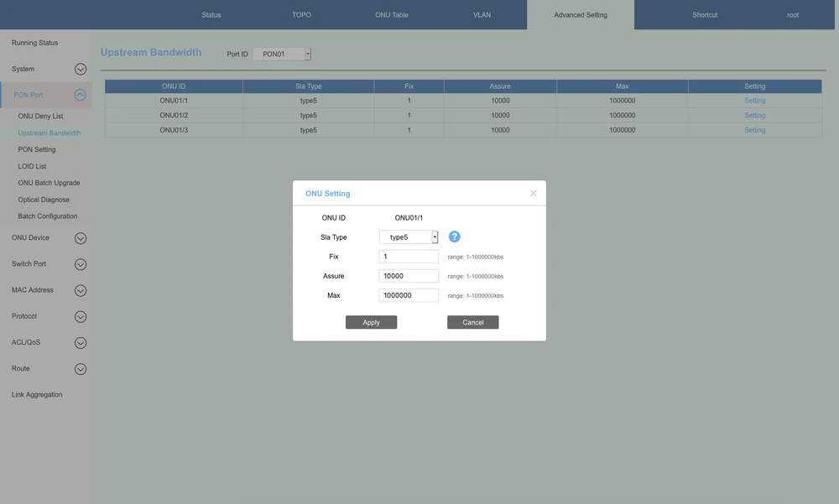
Task: Focus the Max bandwidth input field
Action: point(409,295)
